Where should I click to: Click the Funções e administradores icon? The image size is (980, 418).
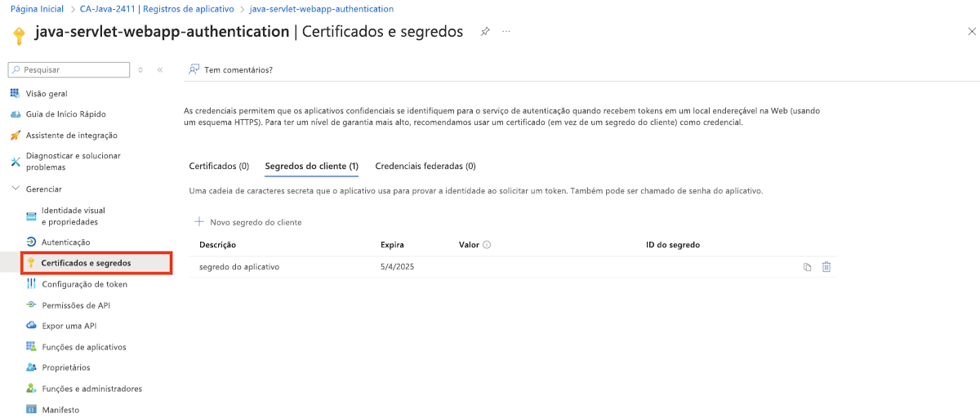click(31, 389)
